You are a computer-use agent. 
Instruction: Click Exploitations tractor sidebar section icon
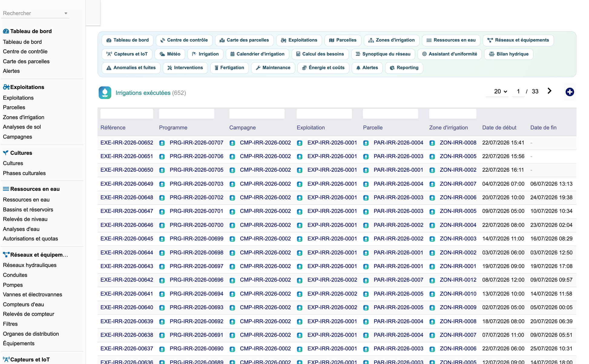click(x=6, y=87)
